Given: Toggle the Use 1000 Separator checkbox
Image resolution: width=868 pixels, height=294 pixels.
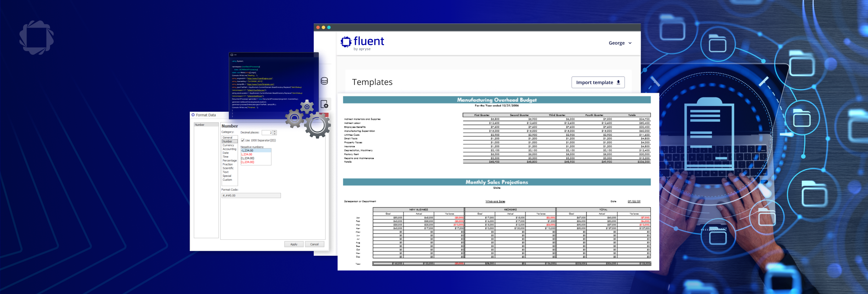Looking at the screenshot, I should click(x=243, y=140).
